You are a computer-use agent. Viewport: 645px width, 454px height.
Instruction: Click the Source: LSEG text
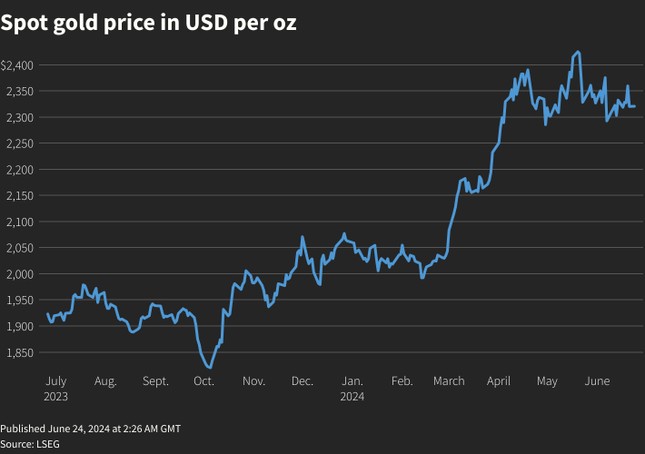[x=30, y=445]
